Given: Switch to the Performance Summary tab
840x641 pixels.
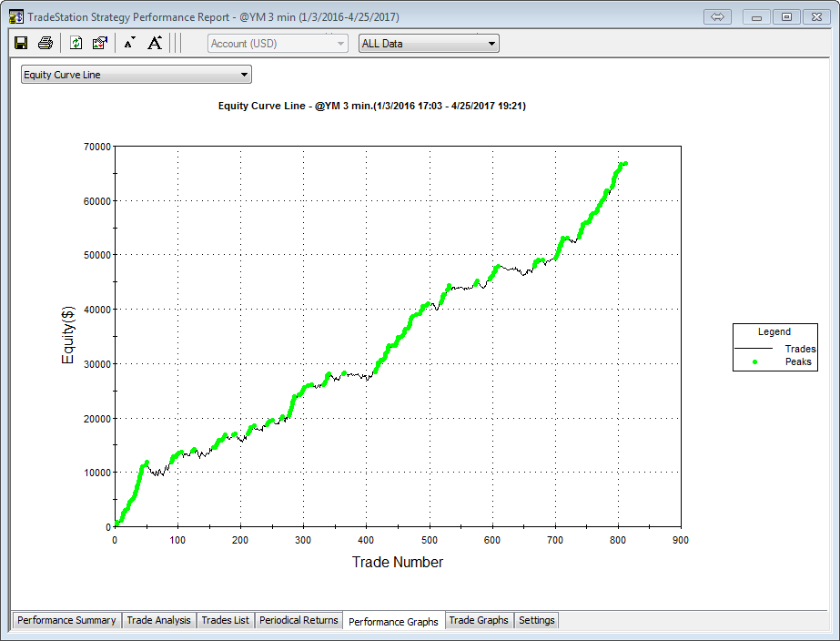Looking at the screenshot, I should tap(66, 620).
